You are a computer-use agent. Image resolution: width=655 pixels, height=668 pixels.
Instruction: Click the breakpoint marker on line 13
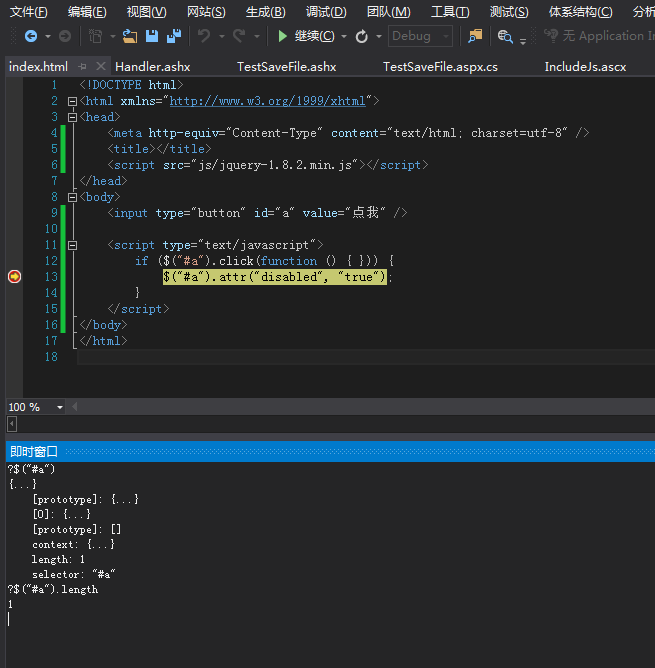[14, 276]
